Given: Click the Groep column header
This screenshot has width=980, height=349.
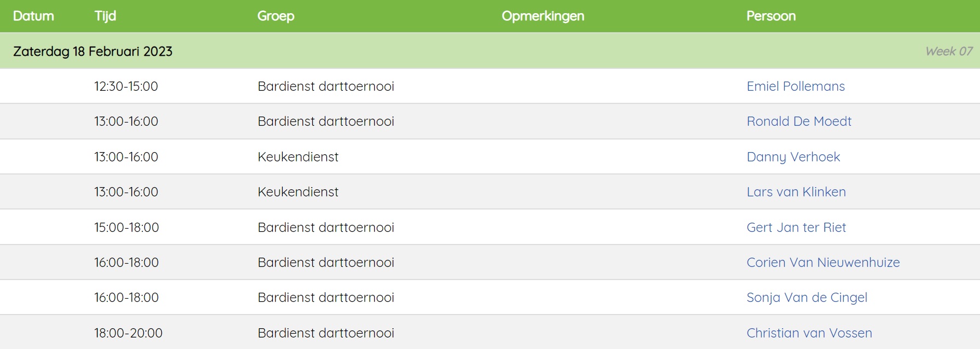Looking at the screenshot, I should tap(276, 16).
